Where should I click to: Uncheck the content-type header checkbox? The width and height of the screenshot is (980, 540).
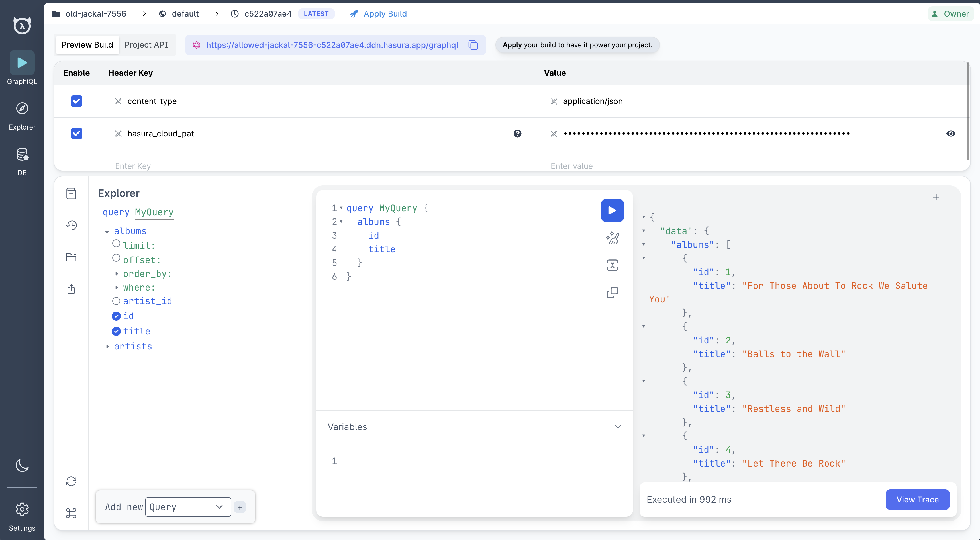coord(76,101)
